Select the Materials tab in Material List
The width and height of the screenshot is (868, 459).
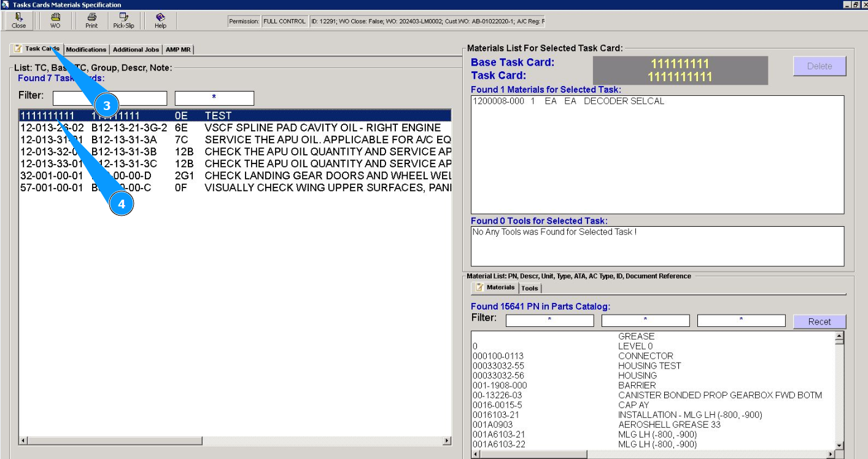point(495,288)
